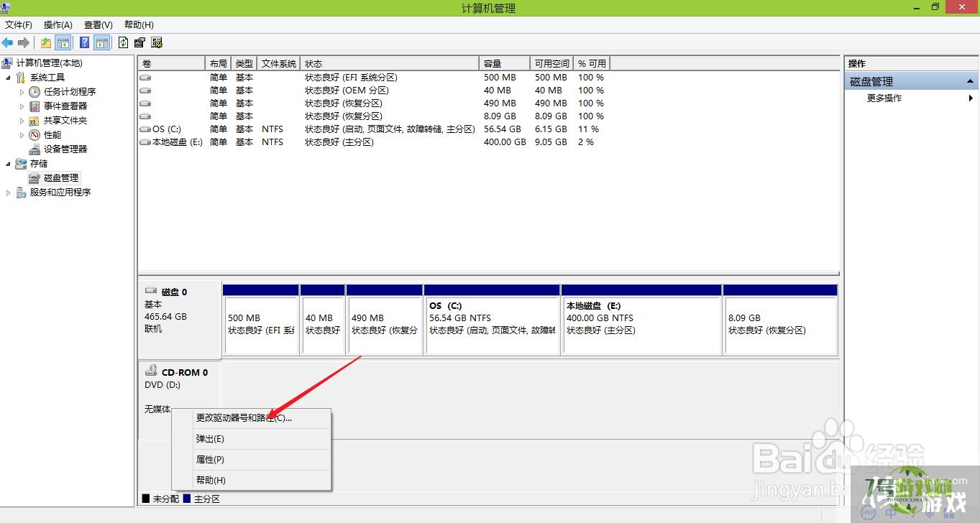Sort by the 文件系统 column header
The width and height of the screenshot is (980, 523).
(x=279, y=63)
